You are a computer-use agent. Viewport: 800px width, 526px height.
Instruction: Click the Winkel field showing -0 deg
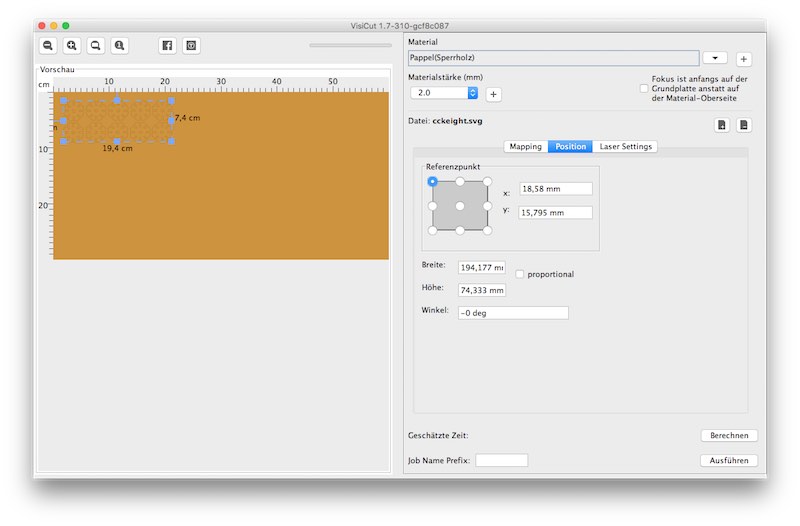pyautogui.click(x=513, y=313)
